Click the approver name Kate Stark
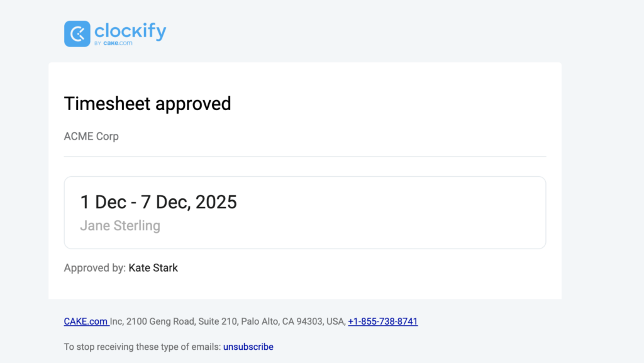Viewport: 644px width, 363px height. click(153, 268)
